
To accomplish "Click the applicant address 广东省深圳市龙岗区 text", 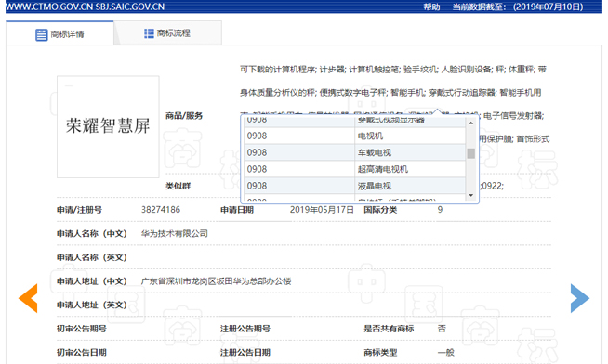I will click(x=217, y=281).
